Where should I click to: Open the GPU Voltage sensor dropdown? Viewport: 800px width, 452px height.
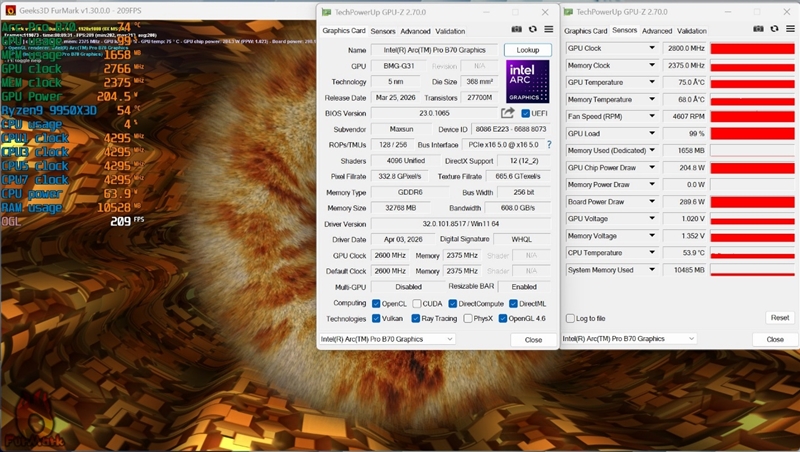[x=652, y=218]
